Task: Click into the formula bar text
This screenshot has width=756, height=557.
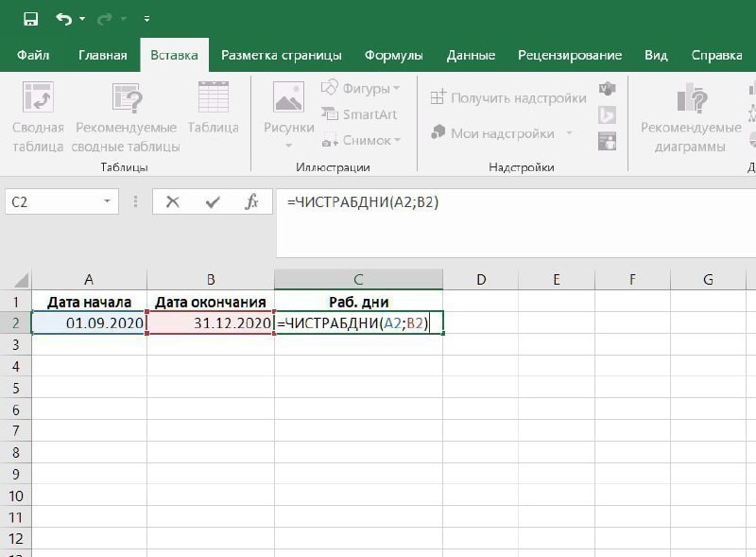Action: [363, 201]
